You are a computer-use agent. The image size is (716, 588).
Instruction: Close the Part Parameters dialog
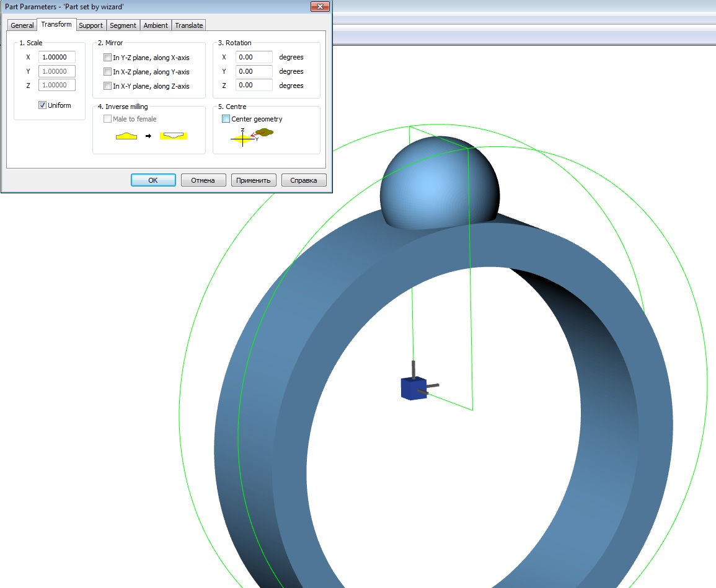click(x=319, y=6)
